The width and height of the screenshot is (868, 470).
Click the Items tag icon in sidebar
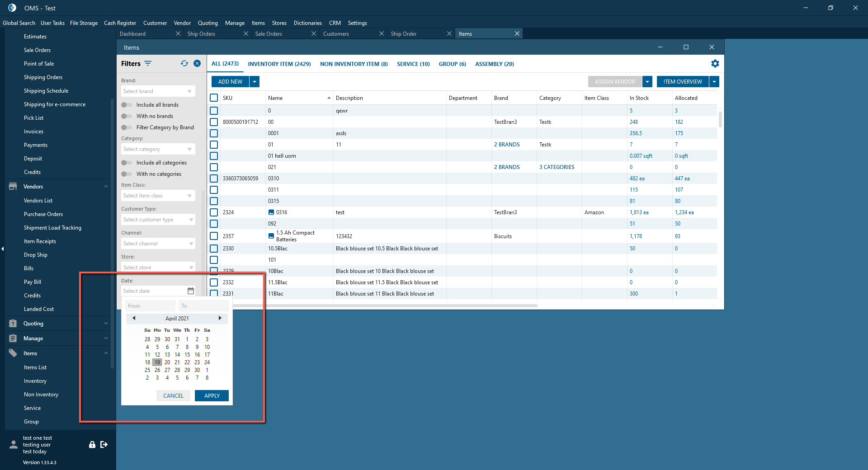click(13, 353)
